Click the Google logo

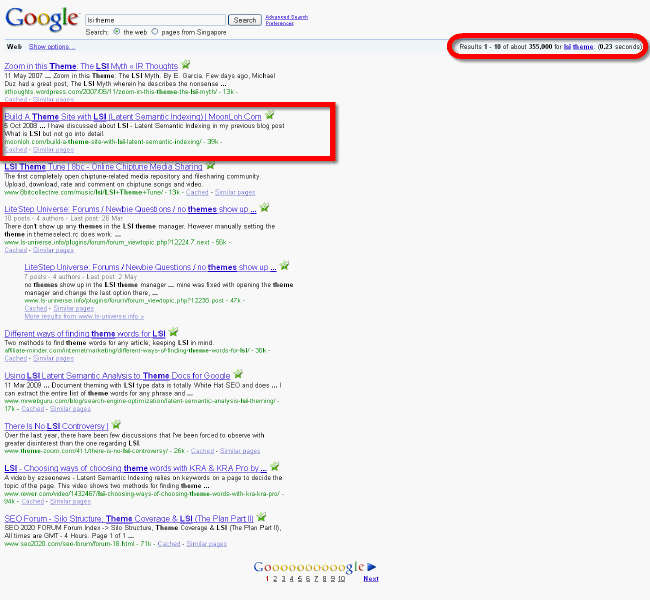pyautogui.click(x=42, y=19)
